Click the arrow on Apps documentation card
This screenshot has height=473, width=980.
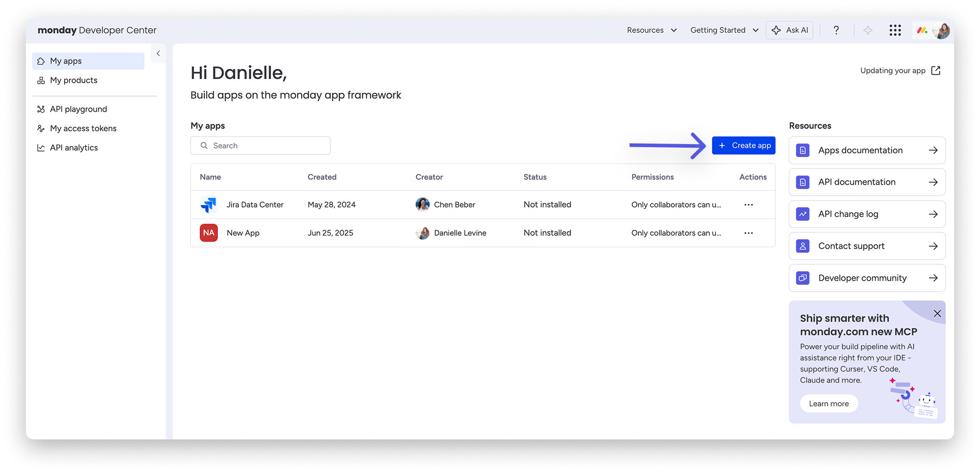[933, 150]
